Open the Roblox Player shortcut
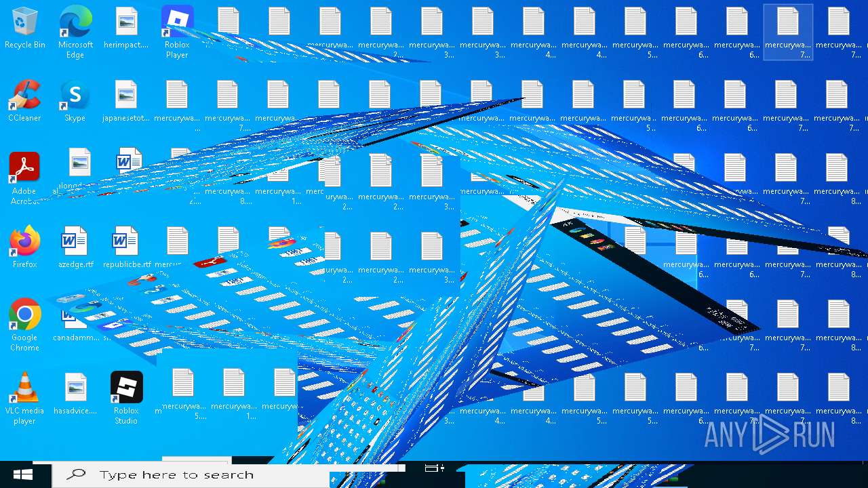Image resolution: width=868 pixels, height=488 pixels. click(177, 32)
